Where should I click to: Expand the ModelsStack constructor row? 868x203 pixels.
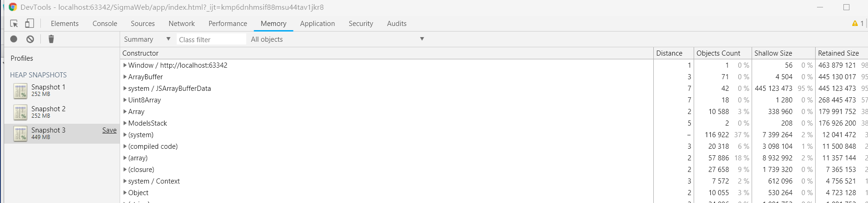125,123
